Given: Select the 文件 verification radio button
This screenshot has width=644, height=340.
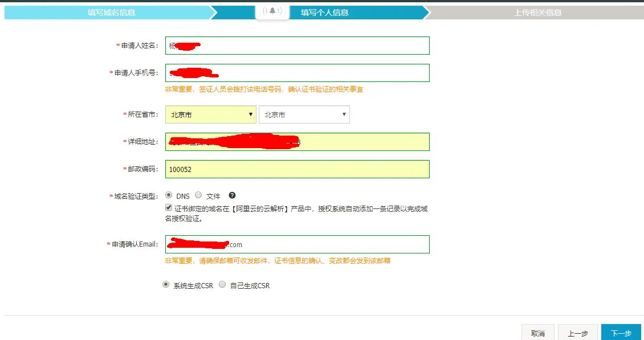Looking at the screenshot, I should click(198, 195).
